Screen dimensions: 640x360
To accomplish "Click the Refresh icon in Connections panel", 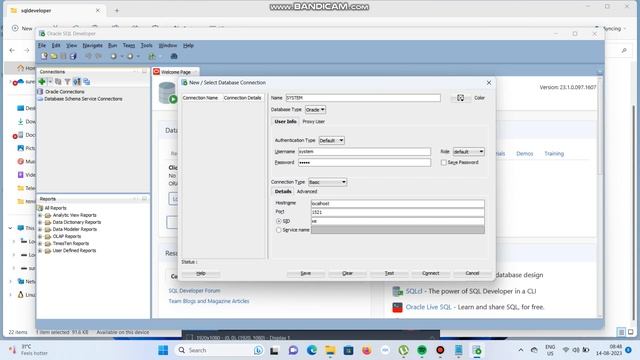I will tap(58, 82).
